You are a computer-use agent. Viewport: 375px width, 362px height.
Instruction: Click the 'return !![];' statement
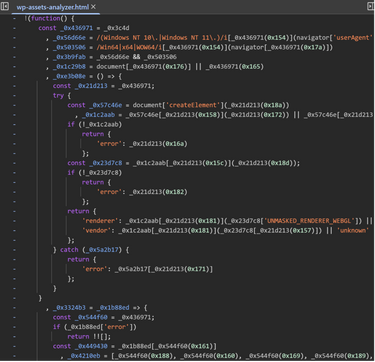[x=89, y=337]
